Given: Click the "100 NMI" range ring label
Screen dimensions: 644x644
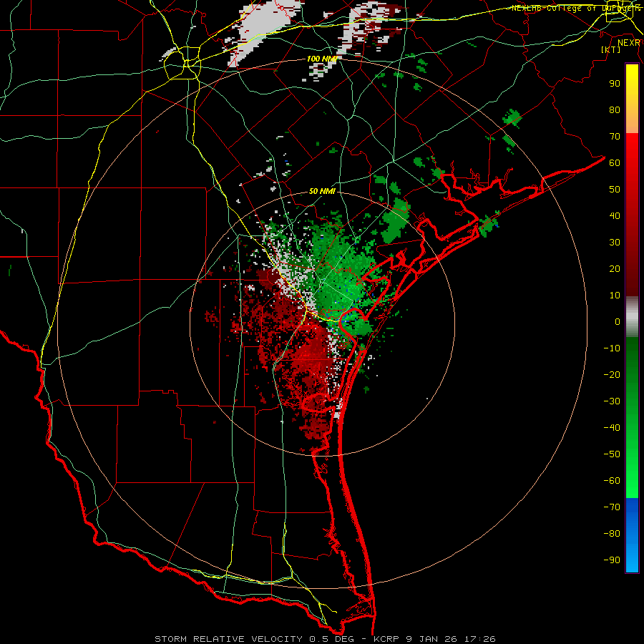Looking at the screenshot, I should pos(322,59).
